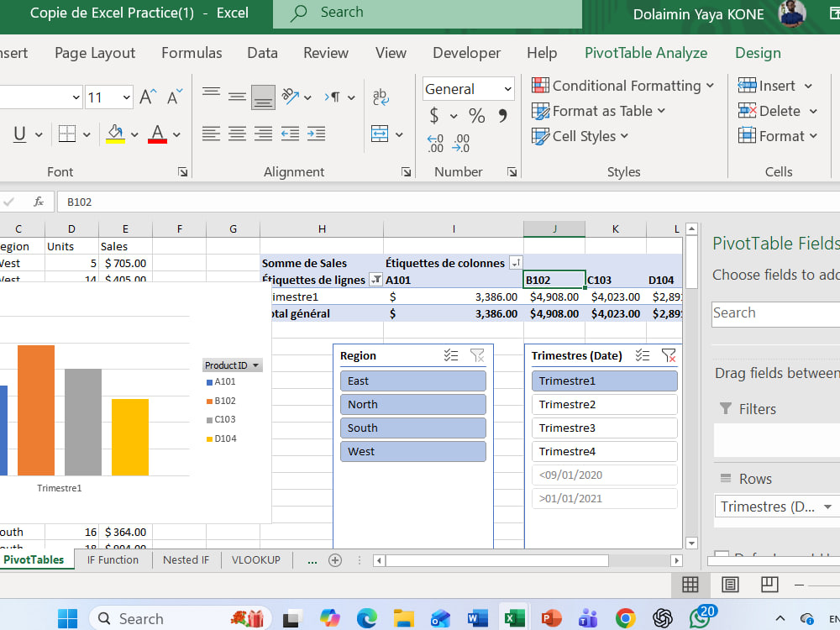Toggle multi-select in Trimestres slicer
Image resolution: width=840 pixels, height=630 pixels.
643,355
